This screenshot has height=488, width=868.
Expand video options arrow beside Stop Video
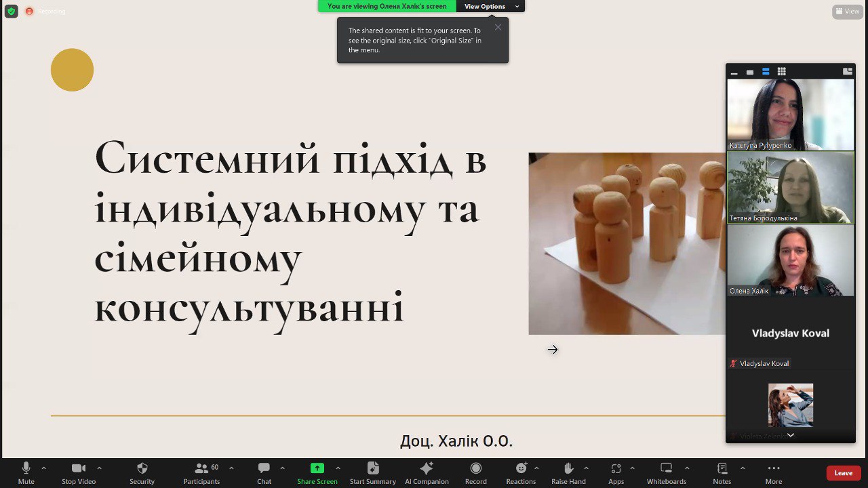coord(99,468)
